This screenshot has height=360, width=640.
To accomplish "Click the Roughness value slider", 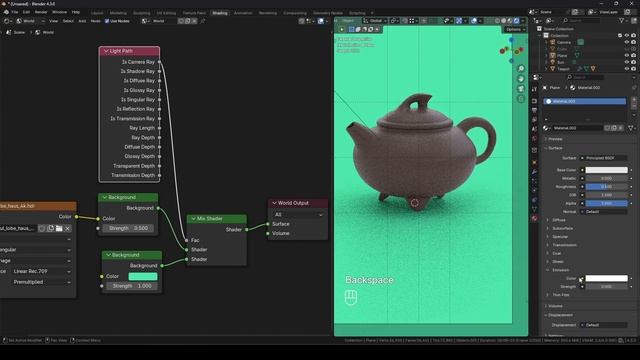I will pos(606,187).
